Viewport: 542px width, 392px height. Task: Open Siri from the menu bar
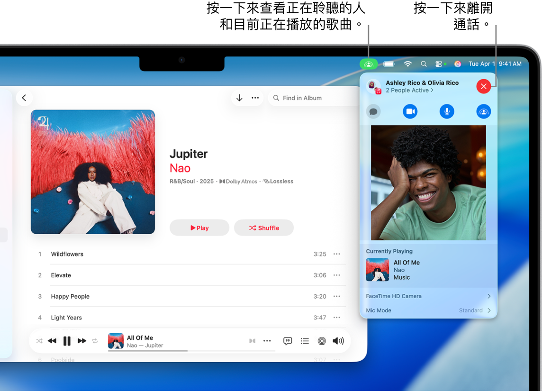tap(458, 64)
